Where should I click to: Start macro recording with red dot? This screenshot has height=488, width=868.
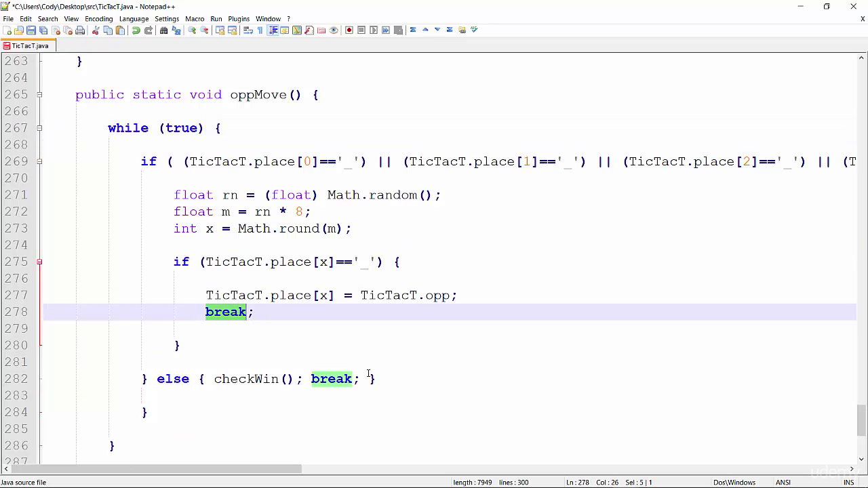[349, 30]
